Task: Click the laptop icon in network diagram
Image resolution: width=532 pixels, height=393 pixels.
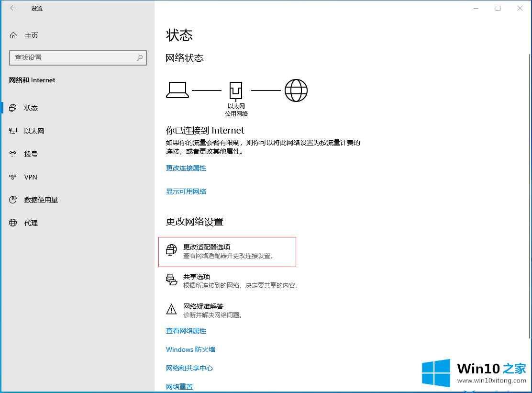Action: 177,90
